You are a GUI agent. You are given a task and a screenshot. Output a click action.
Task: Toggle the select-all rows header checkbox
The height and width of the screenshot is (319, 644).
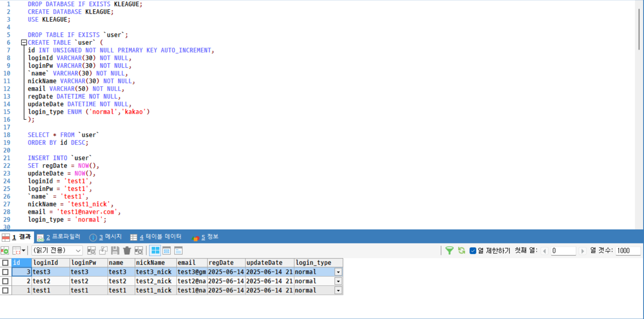tap(5, 263)
